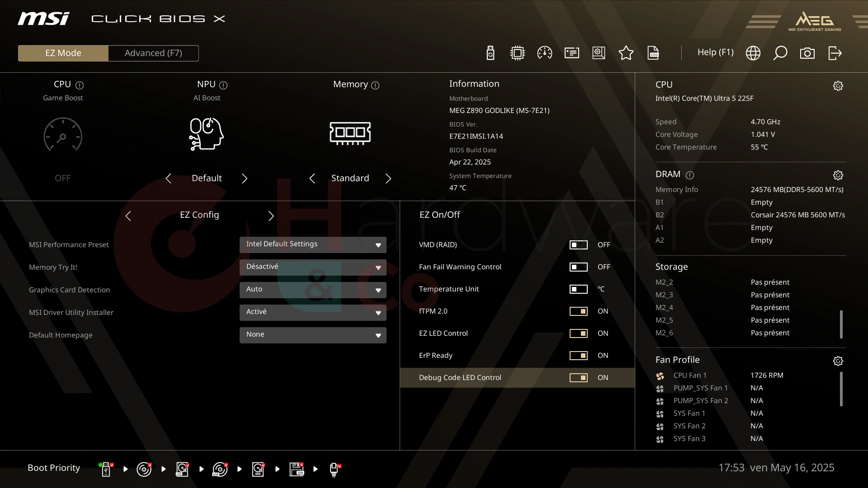Screen dimensions: 868x488
Task: Click next arrow for Memory Standard profile
Action: coord(388,178)
